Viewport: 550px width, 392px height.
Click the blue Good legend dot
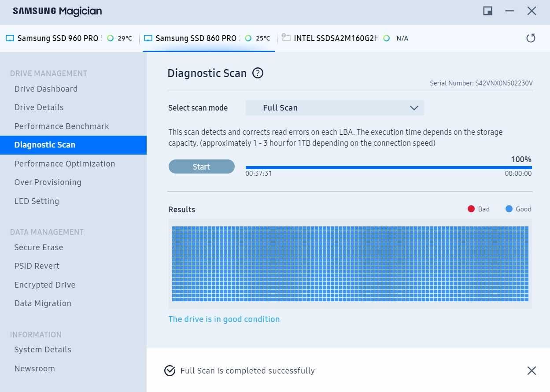(x=509, y=209)
